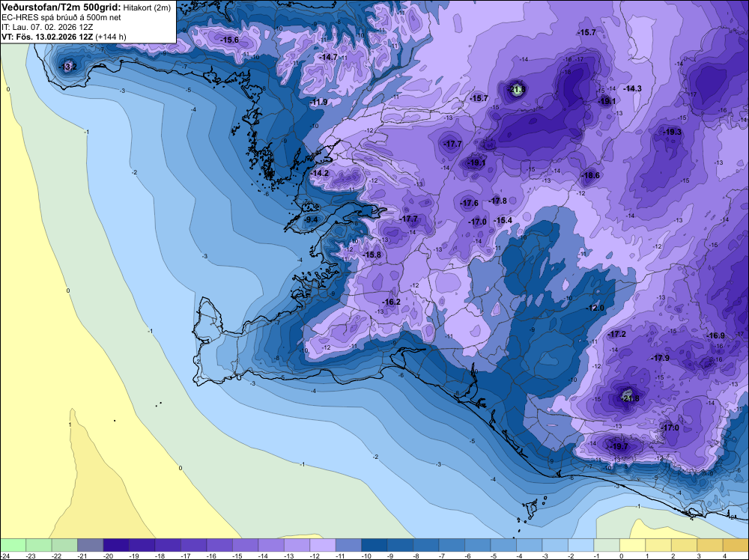Image resolution: width=749 pixels, height=560 pixels.
Task: Click the -17.2 temperature value
Action: [x=616, y=334]
